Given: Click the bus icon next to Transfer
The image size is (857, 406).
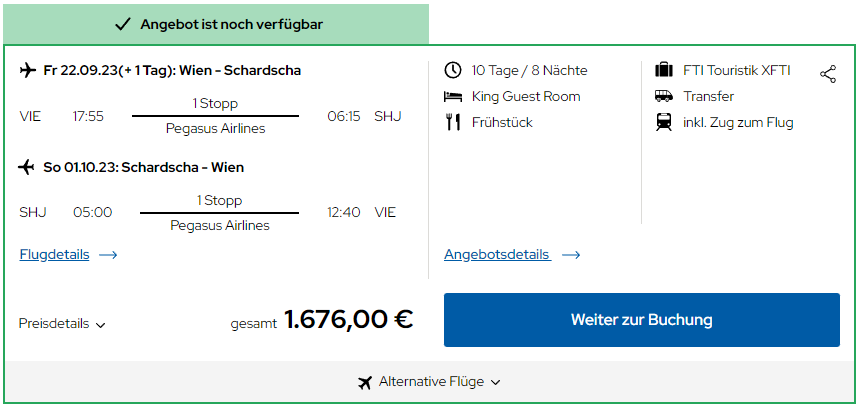Looking at the screenshot, I should pos(664,96).
